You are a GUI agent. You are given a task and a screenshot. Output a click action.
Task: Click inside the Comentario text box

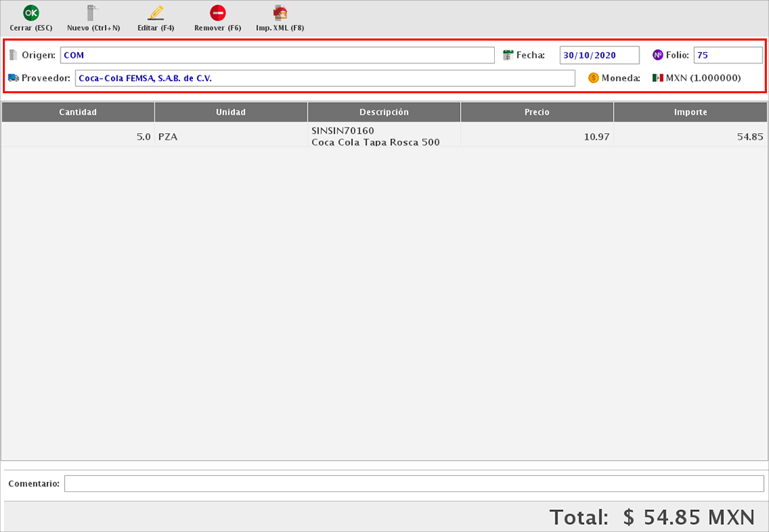(413, 484)
